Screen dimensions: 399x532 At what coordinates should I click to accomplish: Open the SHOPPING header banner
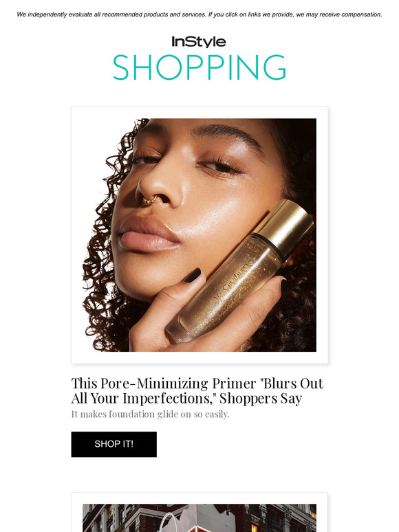tap(199, 67)
